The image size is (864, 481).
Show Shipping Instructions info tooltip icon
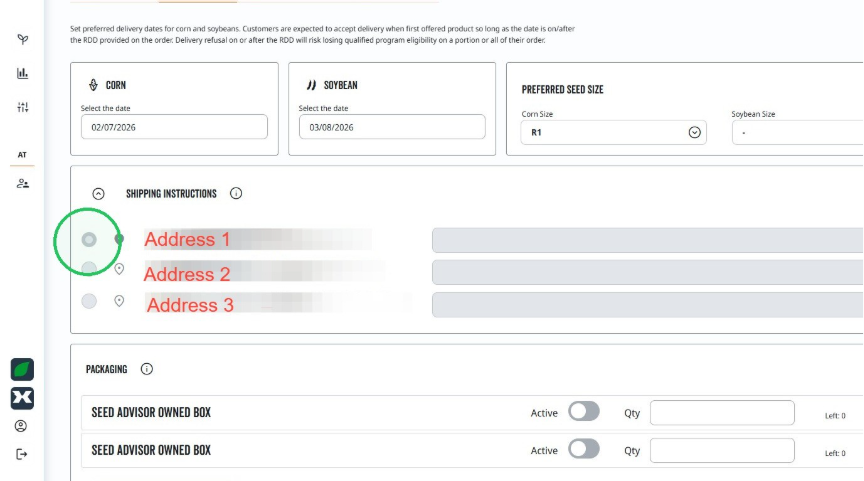(236, 193)
